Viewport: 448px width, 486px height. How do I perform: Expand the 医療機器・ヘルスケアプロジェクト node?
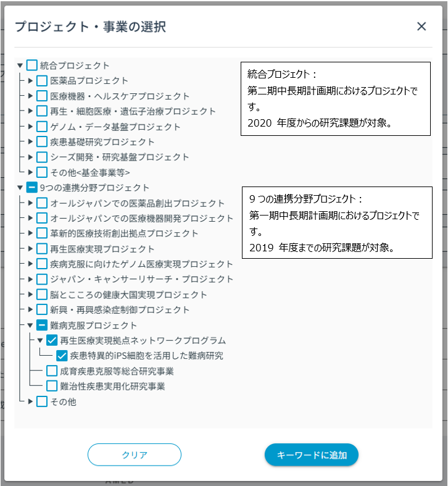[30, 96]
